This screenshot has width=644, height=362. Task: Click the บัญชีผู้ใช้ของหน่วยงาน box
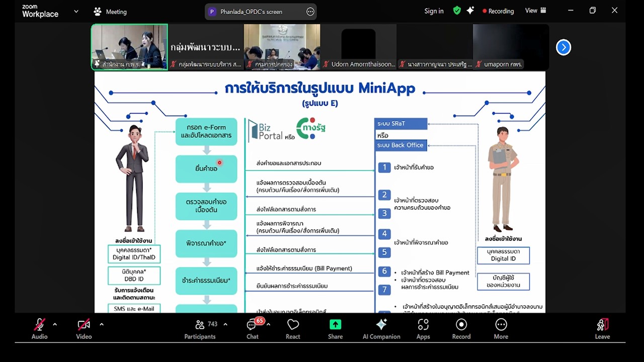[x=503, y=282]
